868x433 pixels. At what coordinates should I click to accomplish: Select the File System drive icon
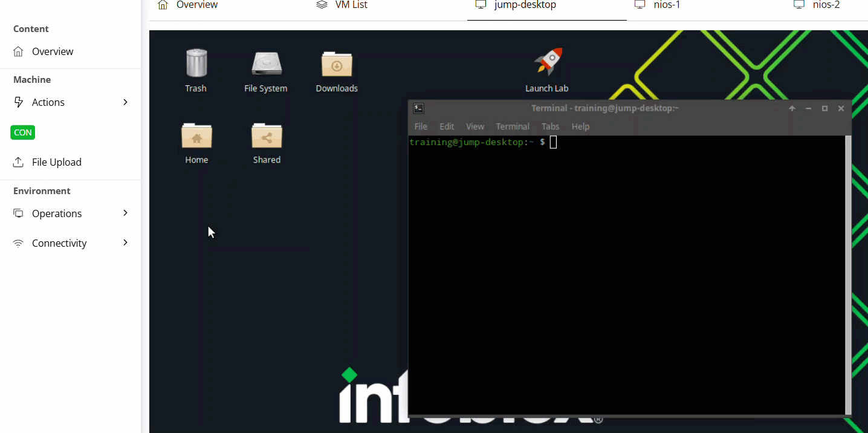pyautogui.click(x=267, y=63)
